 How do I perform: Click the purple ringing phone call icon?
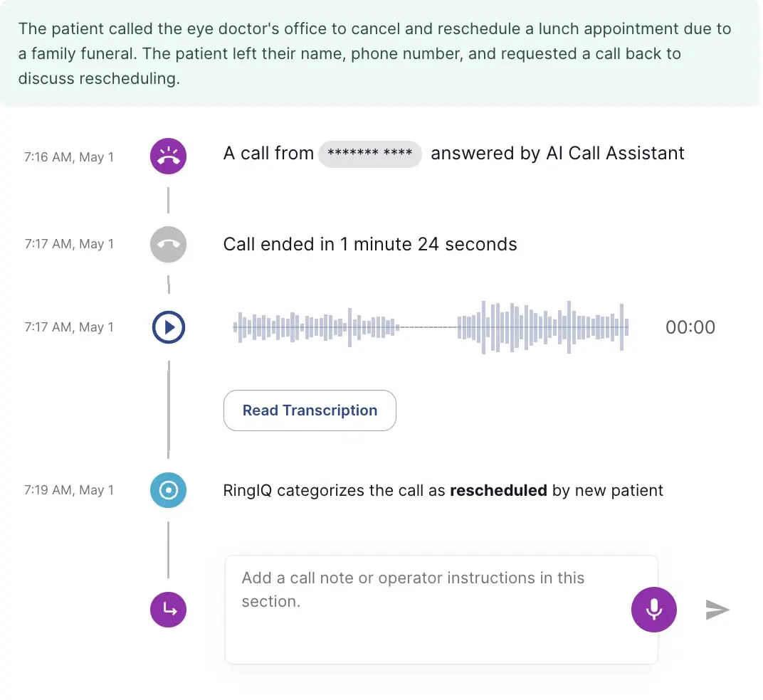click(x=168, y=156)
